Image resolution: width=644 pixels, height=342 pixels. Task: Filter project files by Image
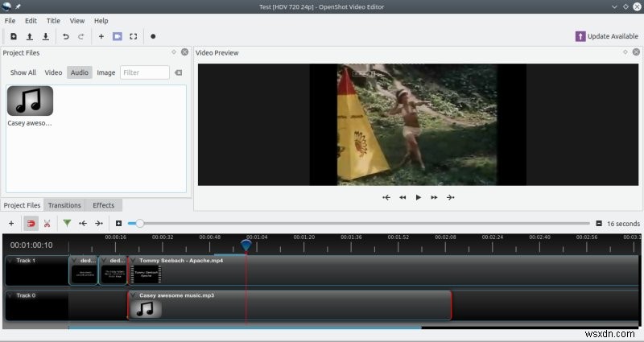pyautogui.click(x=106, y=72)
